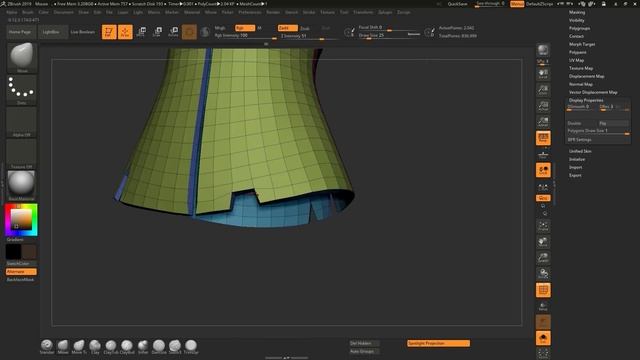Expand the UV Map sub-palette
This screenshot has height=360, width=640.
click(576, 60)
